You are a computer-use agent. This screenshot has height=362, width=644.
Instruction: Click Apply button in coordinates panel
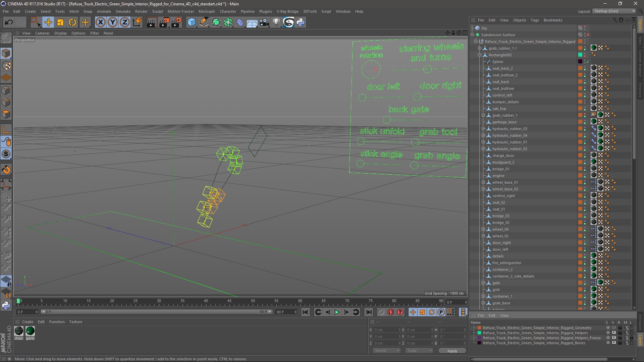452,351
